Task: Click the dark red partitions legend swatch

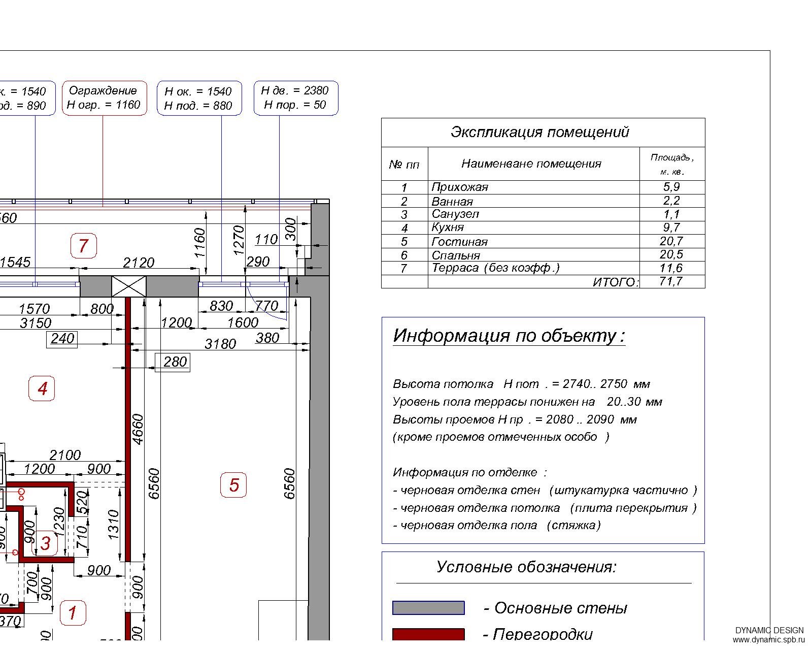Action: click(x=428, y=635)
